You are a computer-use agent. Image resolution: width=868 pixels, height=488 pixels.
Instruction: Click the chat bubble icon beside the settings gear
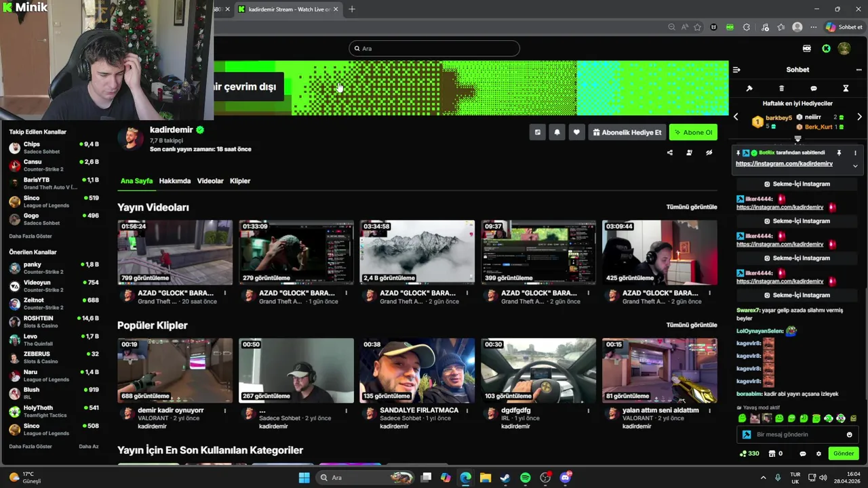pos(803,453)
